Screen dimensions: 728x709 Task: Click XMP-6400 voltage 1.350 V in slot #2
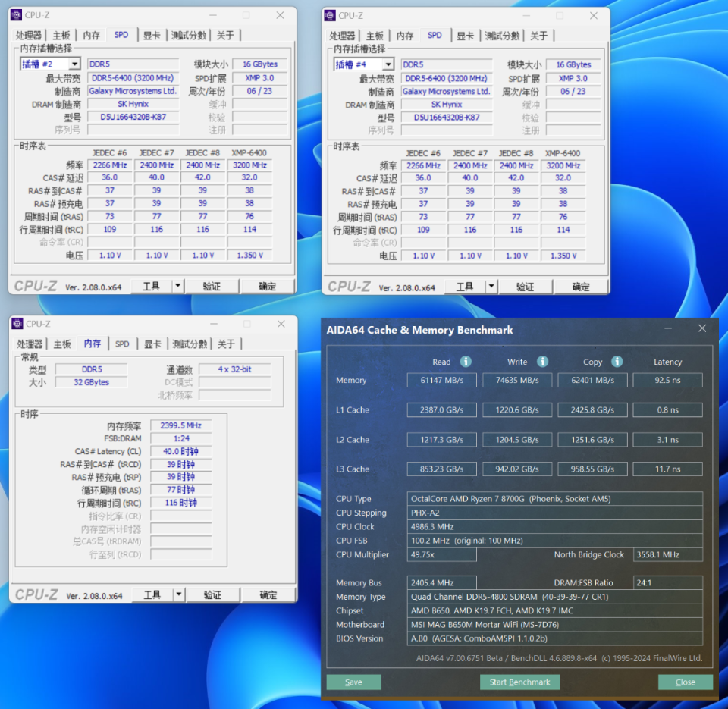(249, 256)
